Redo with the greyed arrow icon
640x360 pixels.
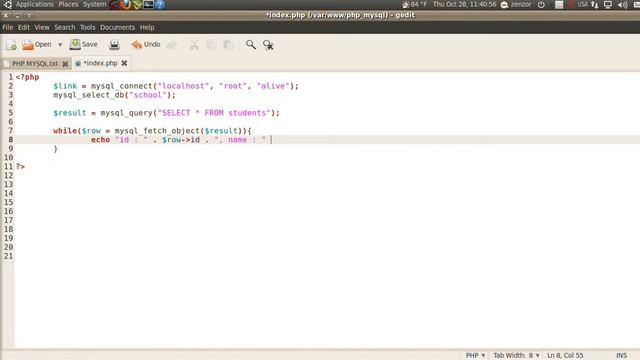[172, 45]
